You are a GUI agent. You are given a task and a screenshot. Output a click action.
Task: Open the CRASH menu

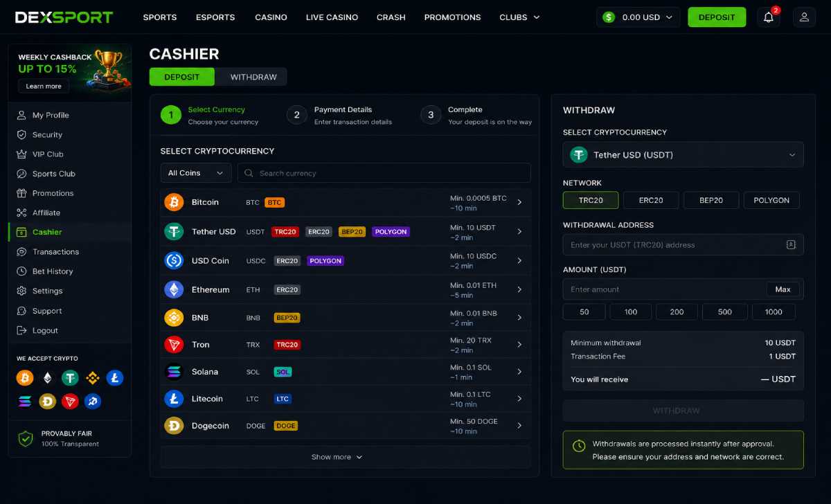pyautogui.click(x=391, y=17)
